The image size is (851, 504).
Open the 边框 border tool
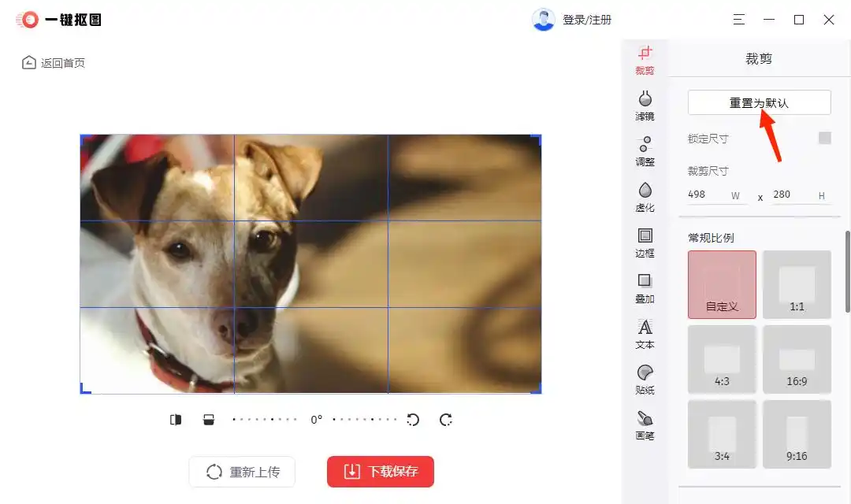coord(645,242)
